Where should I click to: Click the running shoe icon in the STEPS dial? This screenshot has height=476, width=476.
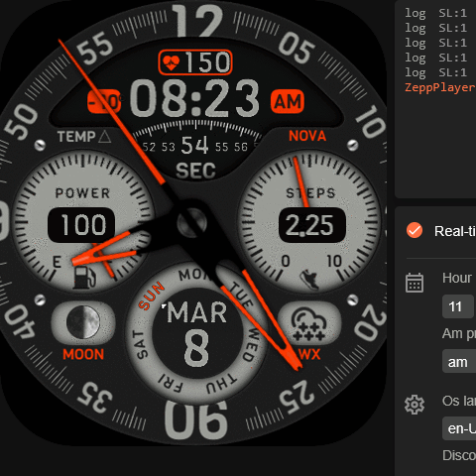coord(309,280)
